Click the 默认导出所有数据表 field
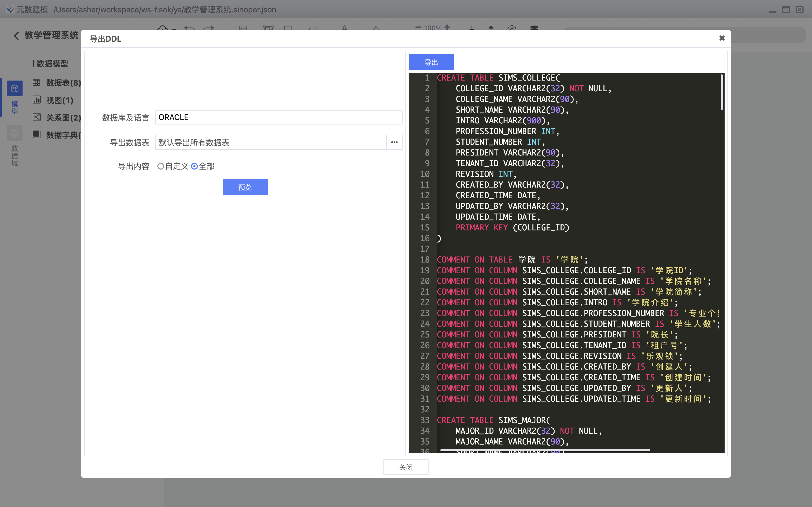 pos(270,143)
